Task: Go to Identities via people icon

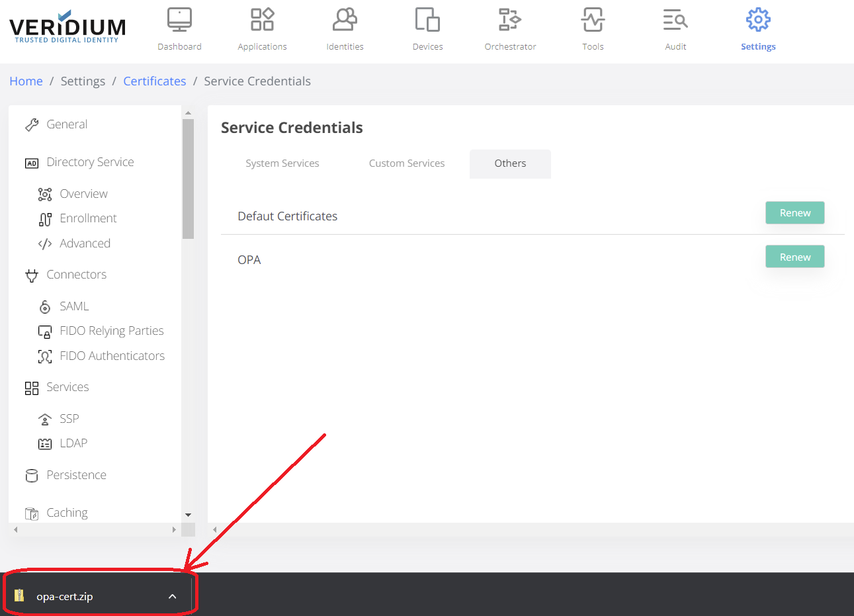Action: tap(345, 20)
